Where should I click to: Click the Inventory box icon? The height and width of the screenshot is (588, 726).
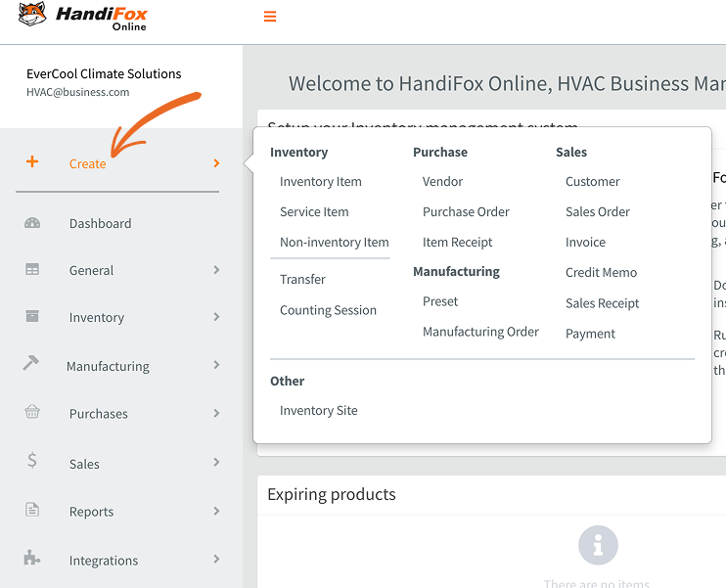pos(32,316)
